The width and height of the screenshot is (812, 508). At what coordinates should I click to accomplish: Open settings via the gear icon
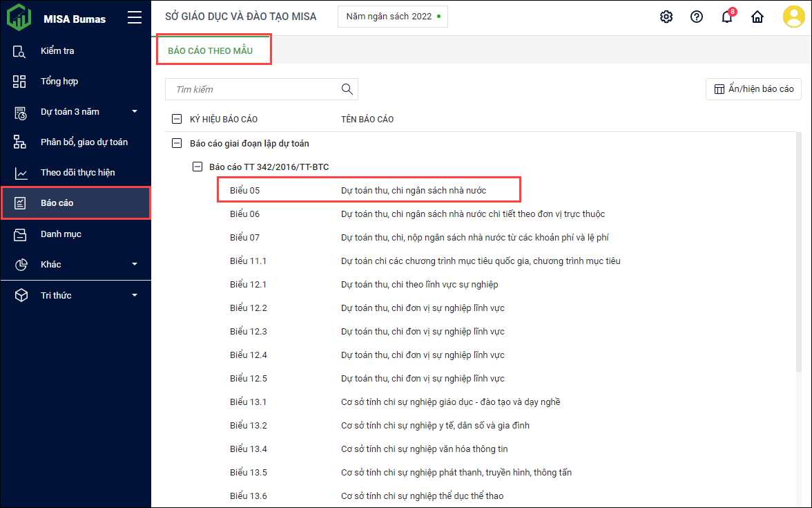click(x=666, y=17)
